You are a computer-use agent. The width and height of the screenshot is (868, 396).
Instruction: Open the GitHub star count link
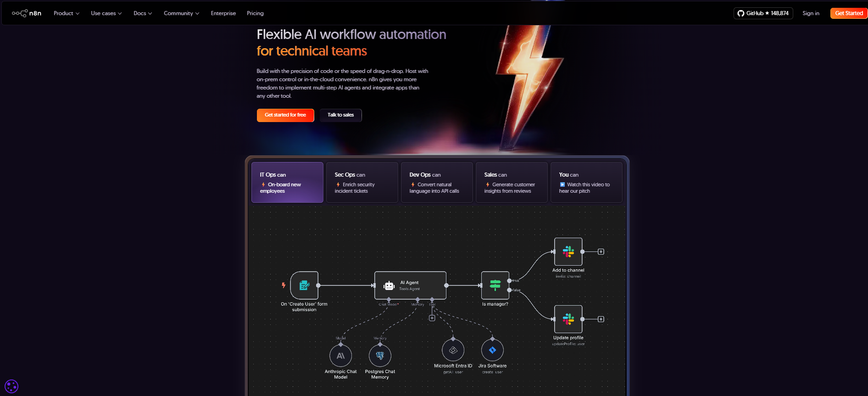point(763,13)
